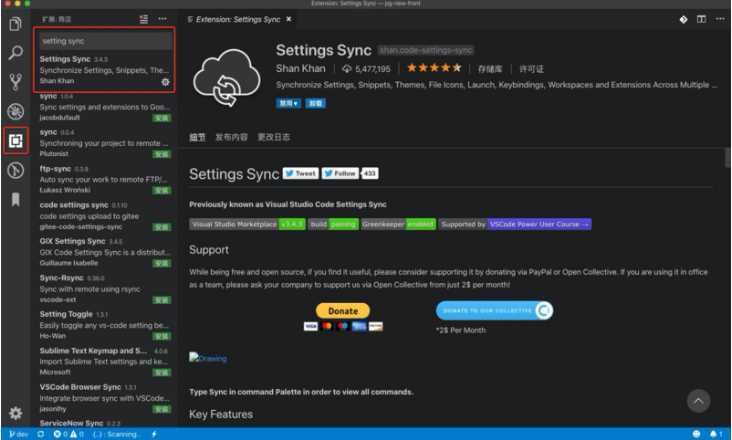Select the Setting Toggle extension result
This screenshot has width=732, height=440.
[105, 325]
